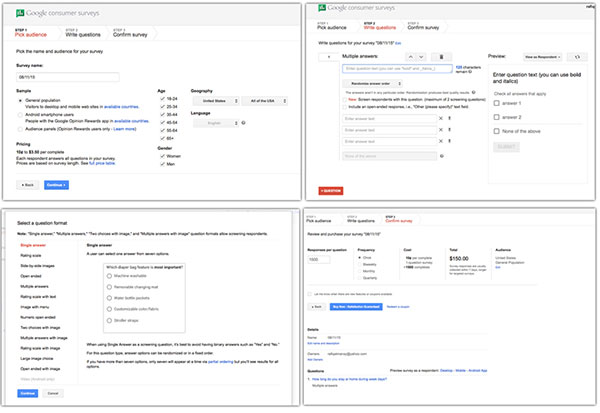Toggle the 65+ age checkbox

tap(162, 138)
